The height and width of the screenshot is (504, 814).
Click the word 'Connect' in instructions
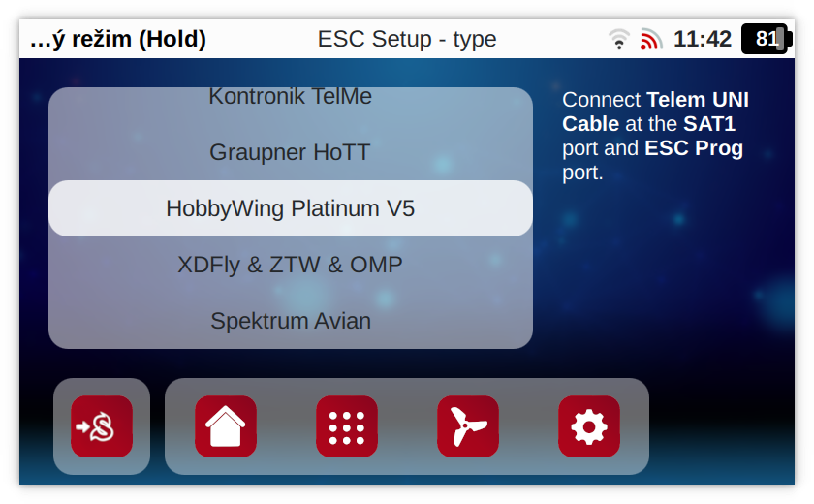602,100
